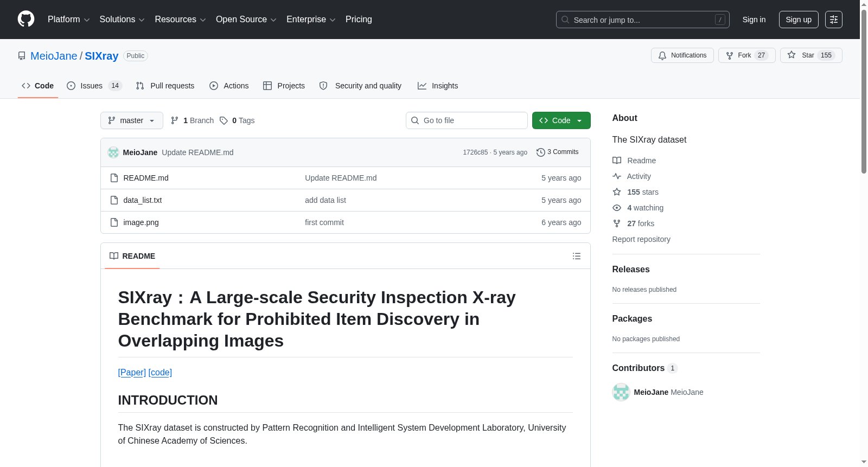Click the eye icon next to 4 watching

[617, 208]
